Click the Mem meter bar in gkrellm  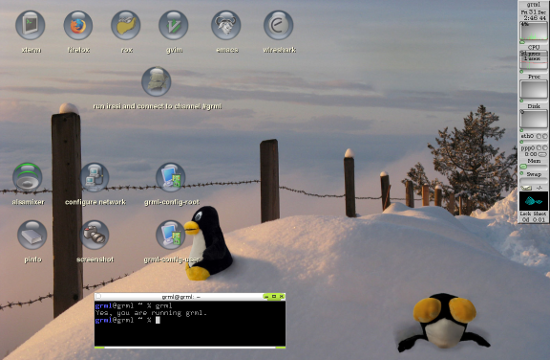click(x=534, y=166)
